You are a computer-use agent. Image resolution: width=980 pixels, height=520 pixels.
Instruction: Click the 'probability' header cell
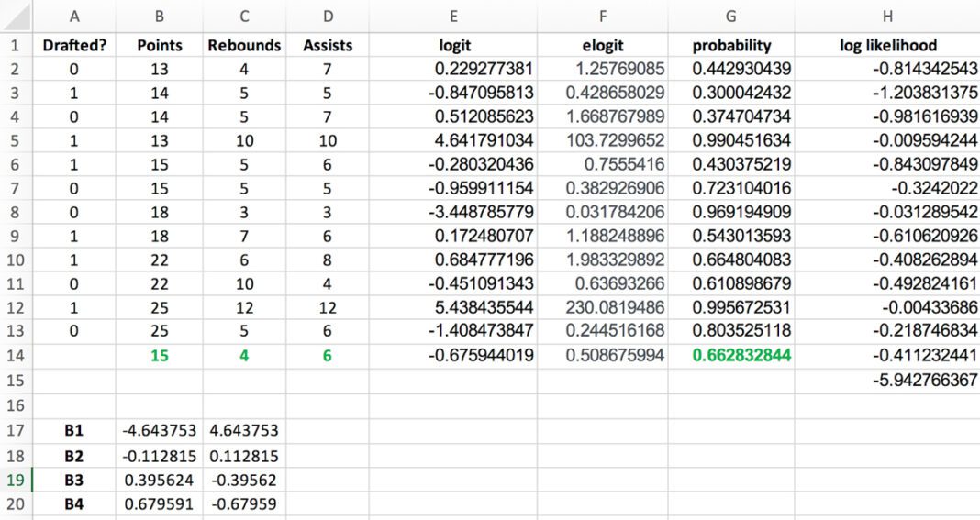730,45
